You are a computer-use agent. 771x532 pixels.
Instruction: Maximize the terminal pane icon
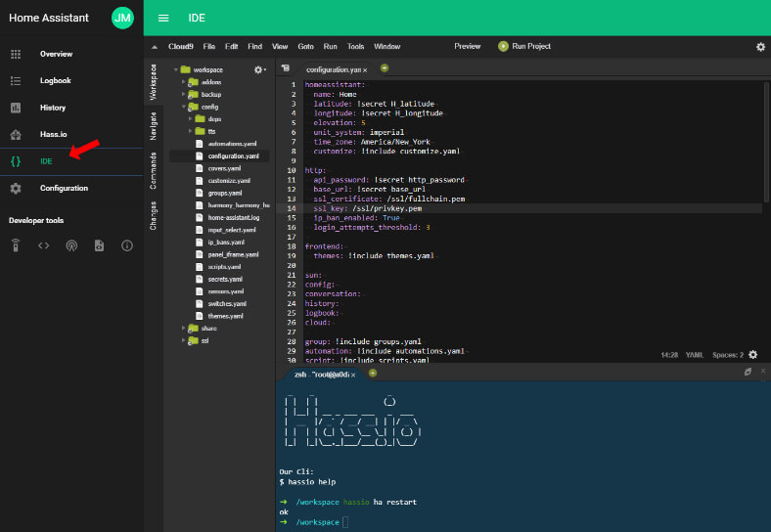(748, 372)
